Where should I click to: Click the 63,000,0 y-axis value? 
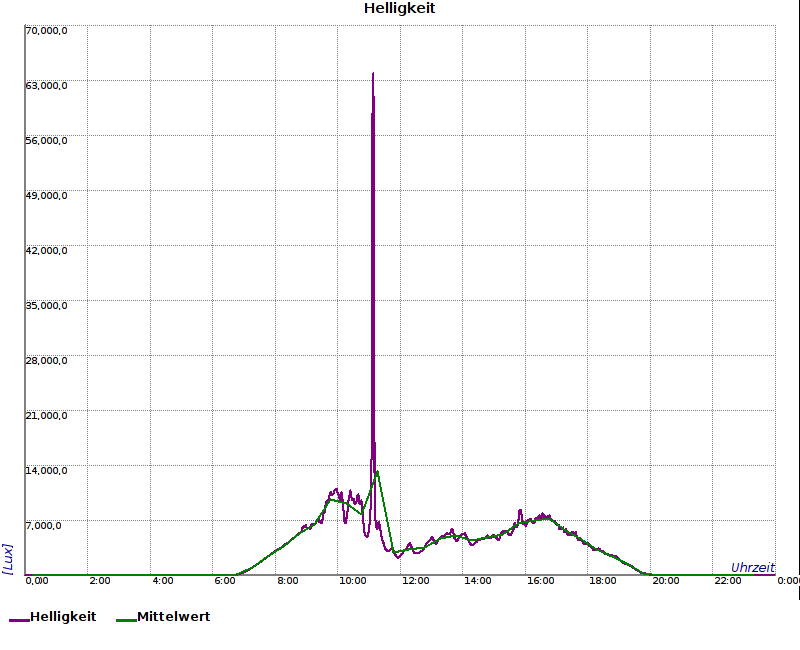46,86
